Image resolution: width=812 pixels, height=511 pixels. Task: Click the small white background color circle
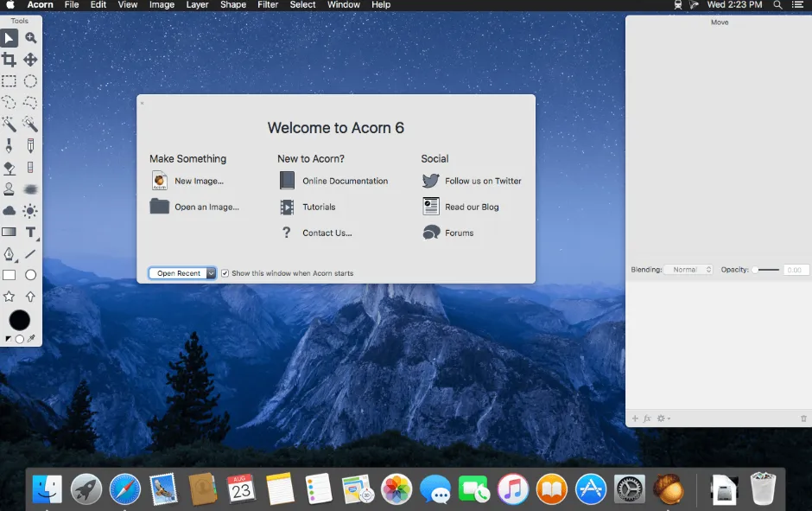click(20, 339)
